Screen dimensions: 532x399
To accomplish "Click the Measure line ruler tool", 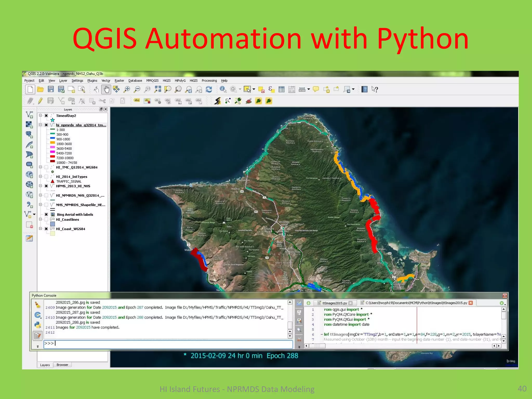I will coord(302,89).
